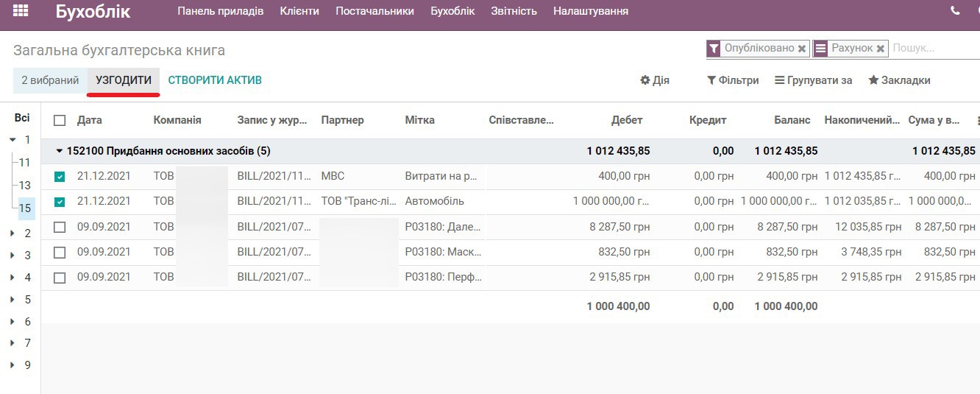
Task: Open Звітність menu
Action: (514, 11)
